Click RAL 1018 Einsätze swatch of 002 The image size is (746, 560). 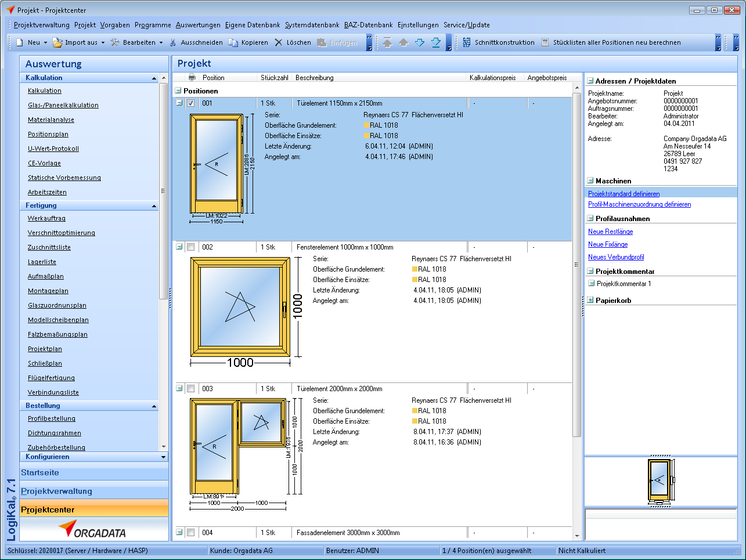(x=415, y=280)
